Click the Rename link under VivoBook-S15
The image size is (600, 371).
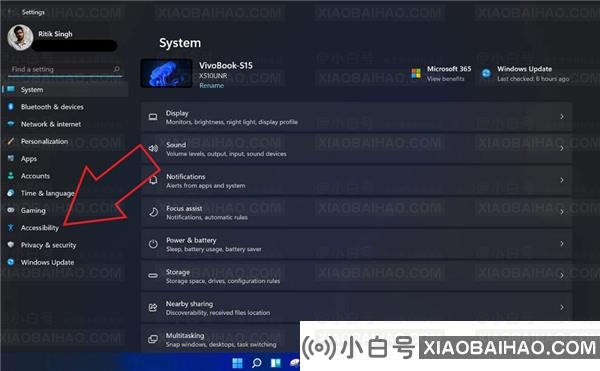point(211,86)
